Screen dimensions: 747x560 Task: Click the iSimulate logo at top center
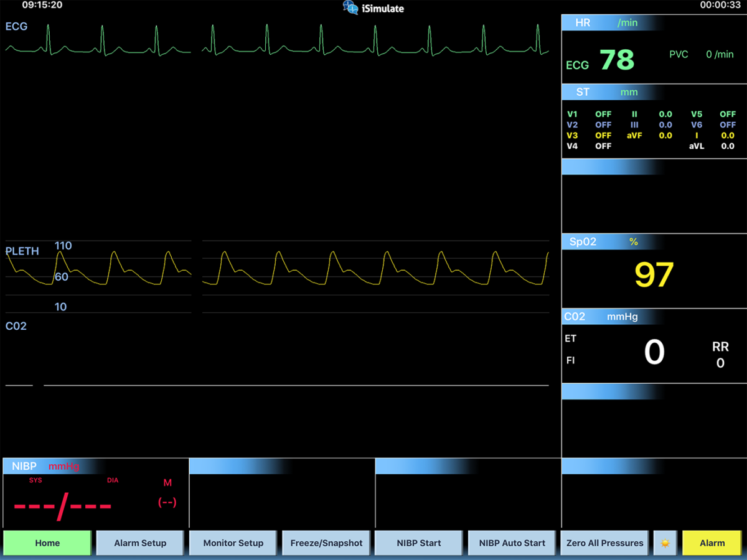[372, 8]
